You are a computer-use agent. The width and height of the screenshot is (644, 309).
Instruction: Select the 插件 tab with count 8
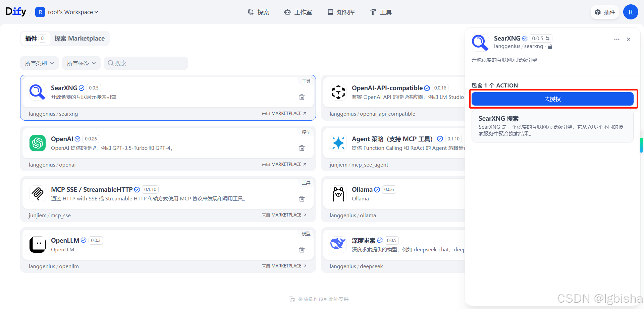35,39
